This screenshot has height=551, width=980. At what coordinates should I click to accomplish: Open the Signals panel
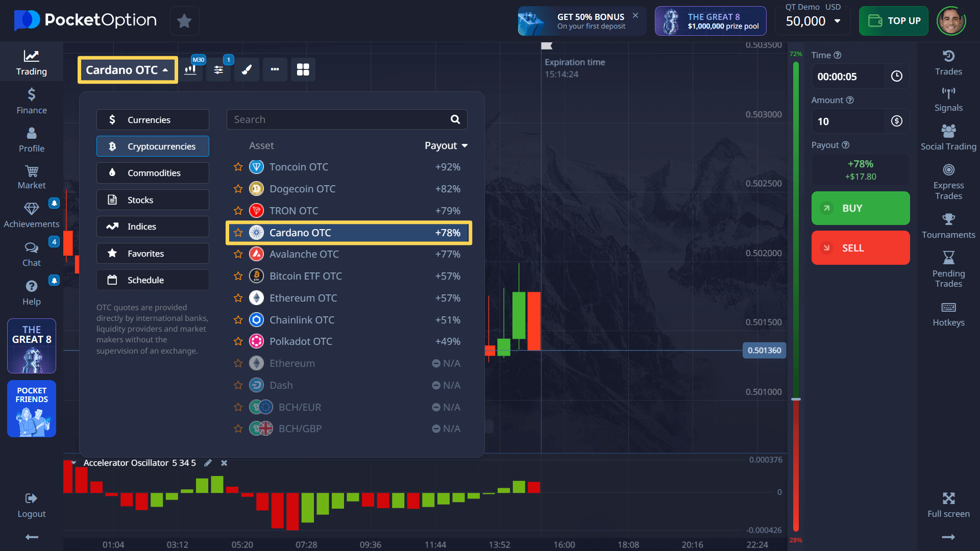click(x=948, y=99)
